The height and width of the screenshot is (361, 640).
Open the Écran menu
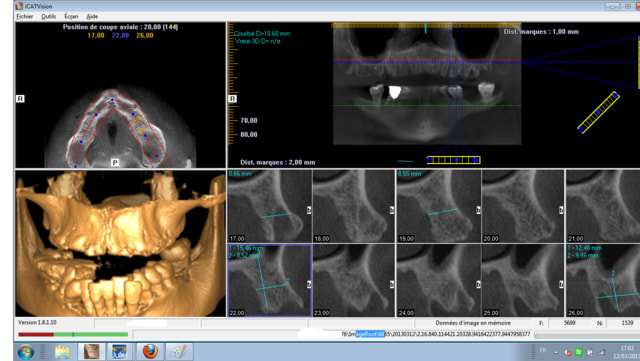71,16
